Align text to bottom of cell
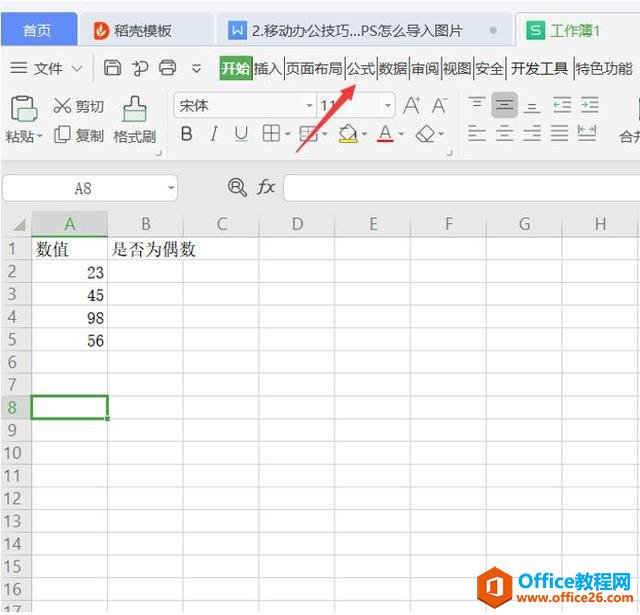This screenshot has width=640, height=615. pos(532,106)
